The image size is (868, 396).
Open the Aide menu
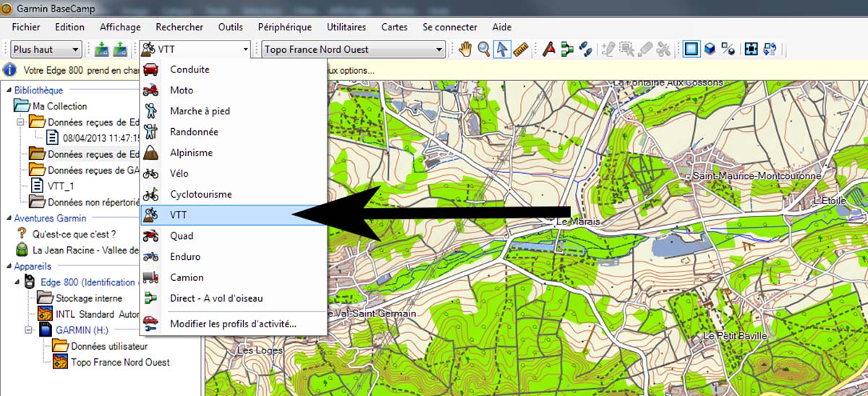[x=502, y=27]
